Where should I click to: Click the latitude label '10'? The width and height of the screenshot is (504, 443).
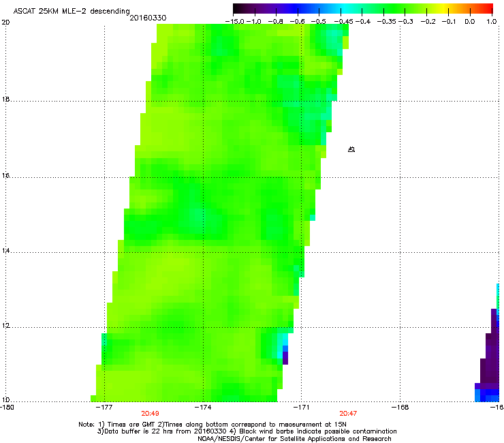click(5, 400)
